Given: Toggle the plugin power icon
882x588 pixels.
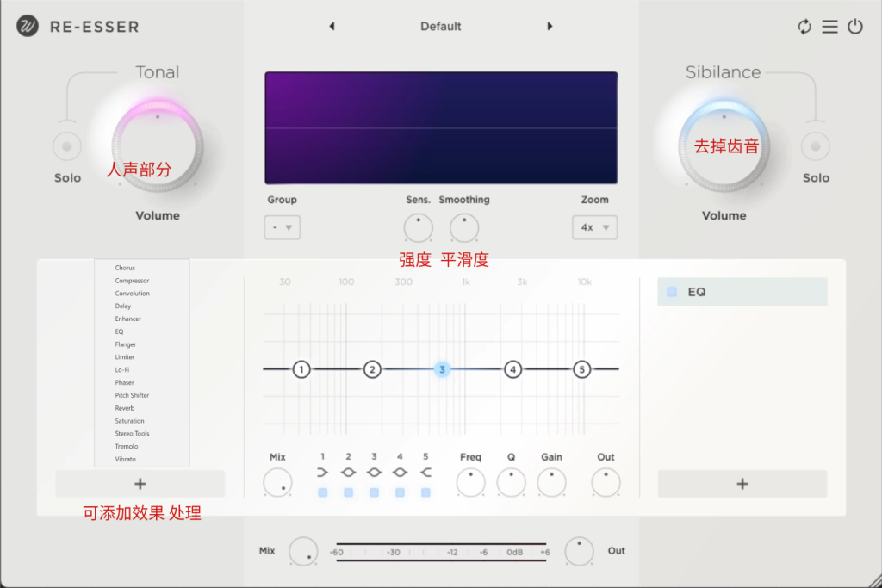Looking at the screenshot, I should coord(855,27).
